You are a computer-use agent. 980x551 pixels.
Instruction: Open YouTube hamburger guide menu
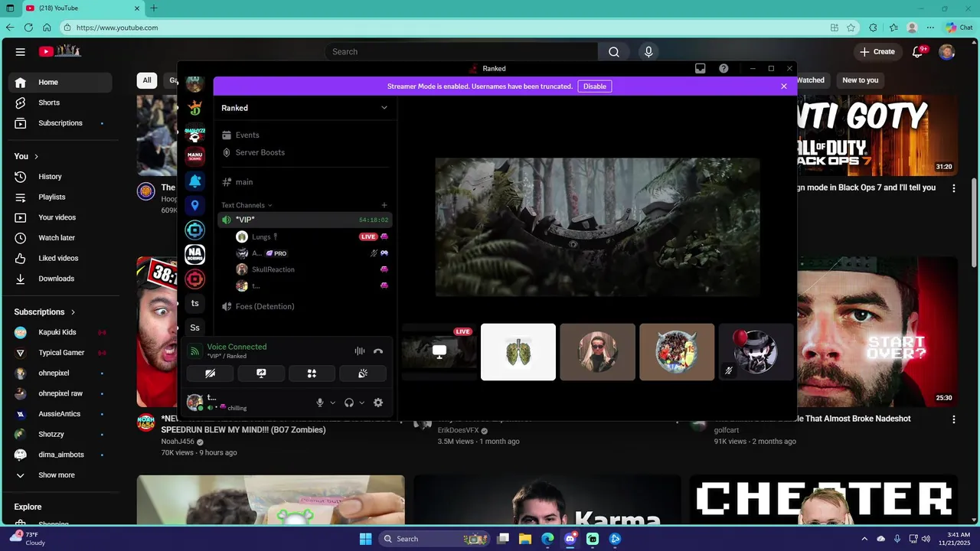point(21,52)
